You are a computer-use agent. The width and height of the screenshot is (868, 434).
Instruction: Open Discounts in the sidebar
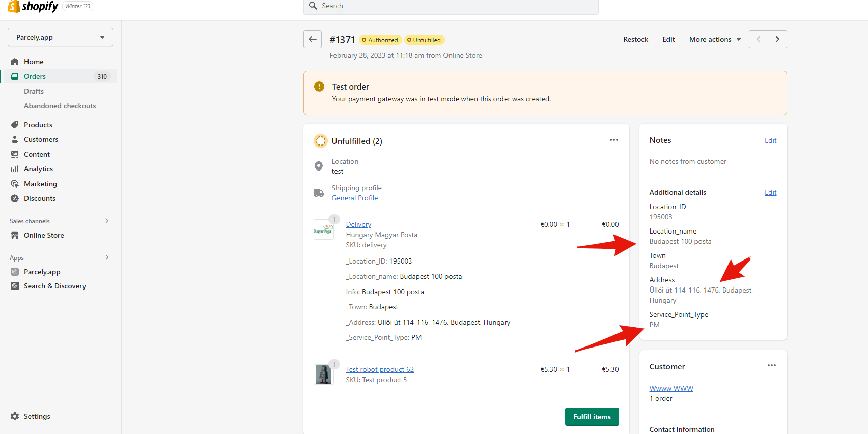(40, 198)
